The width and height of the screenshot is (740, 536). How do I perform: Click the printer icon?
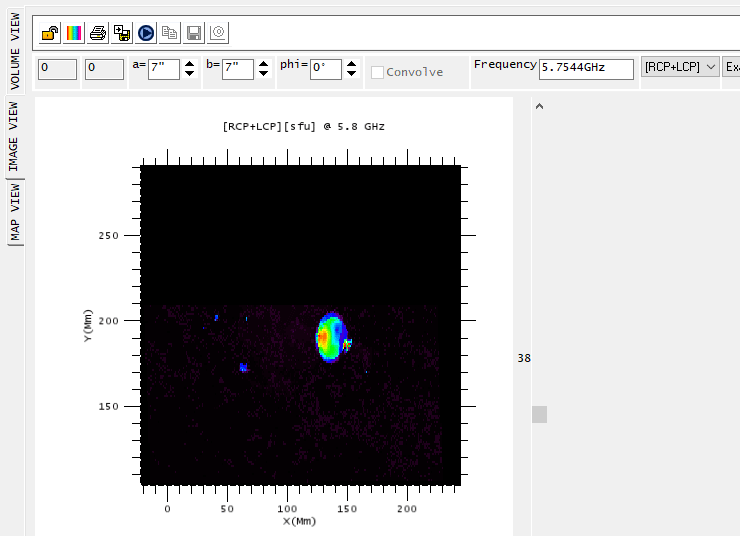[x=98, y=33]
